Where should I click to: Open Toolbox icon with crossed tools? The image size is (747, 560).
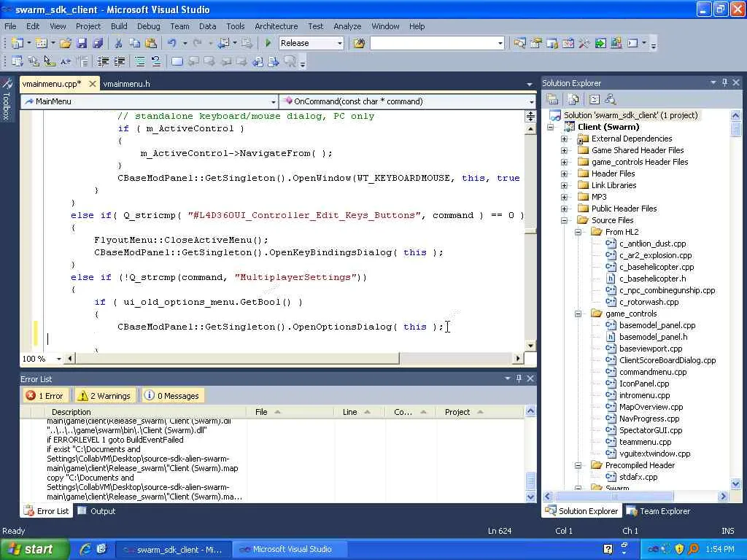coord(584,43)
